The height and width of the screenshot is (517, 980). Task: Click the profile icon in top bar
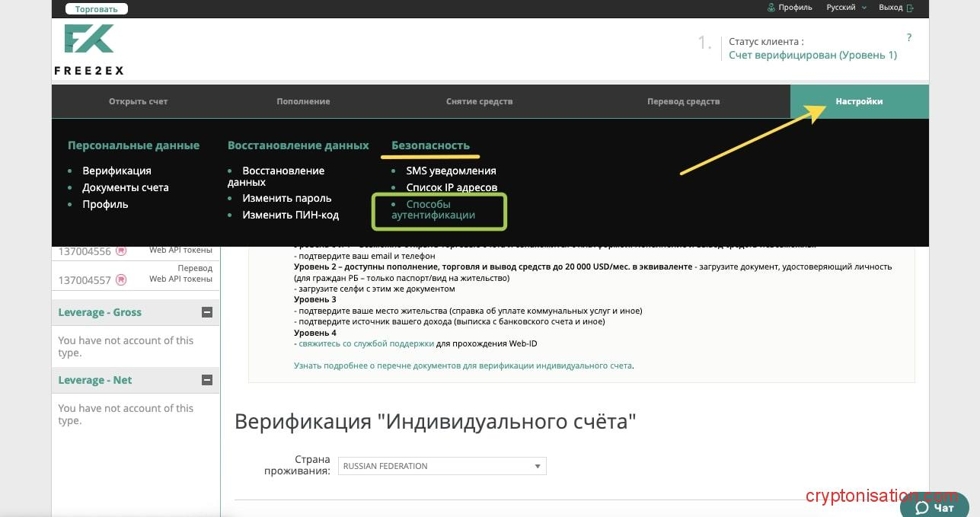[x=771, y=8]
